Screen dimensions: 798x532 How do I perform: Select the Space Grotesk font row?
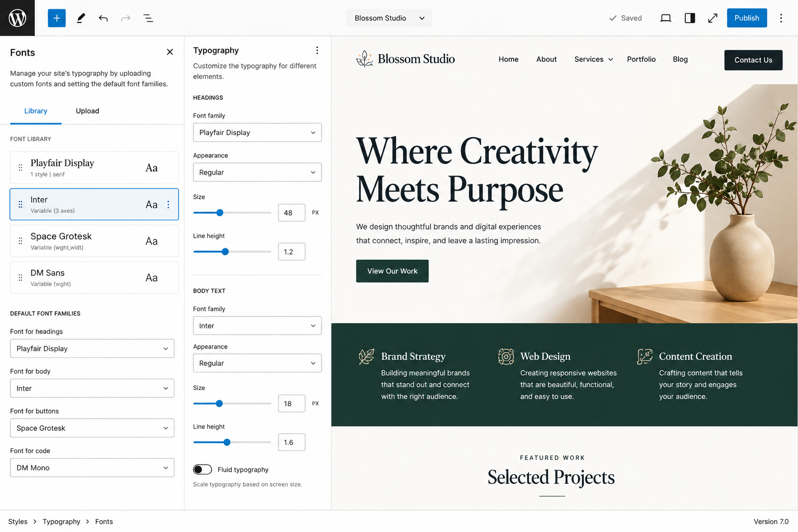pyautogui.click(x=94, y=241)
